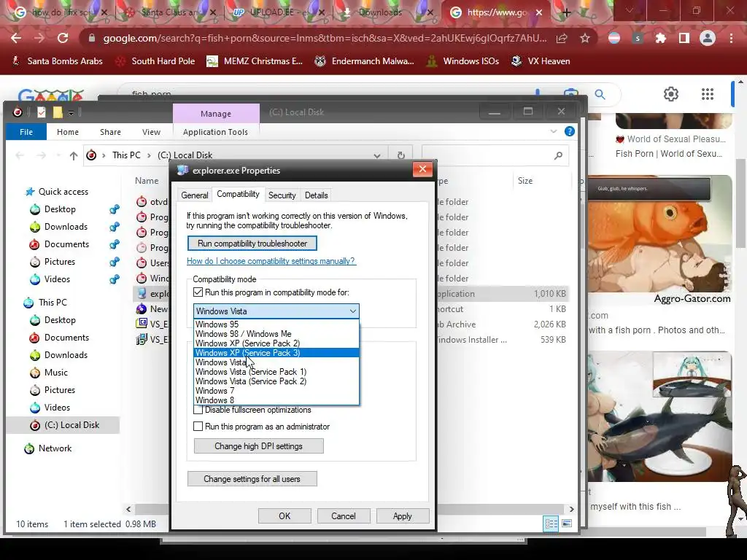Open the VX Heaven bookmark
The height and width of the screenshot is (560, 747).
(x=541, y=61)
